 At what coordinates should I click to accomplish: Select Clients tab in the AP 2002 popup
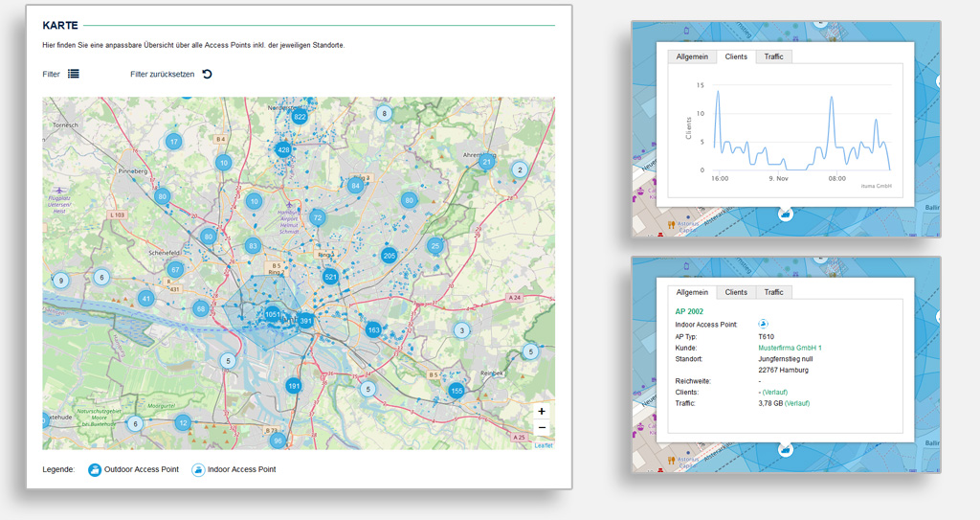click(736, 292)
